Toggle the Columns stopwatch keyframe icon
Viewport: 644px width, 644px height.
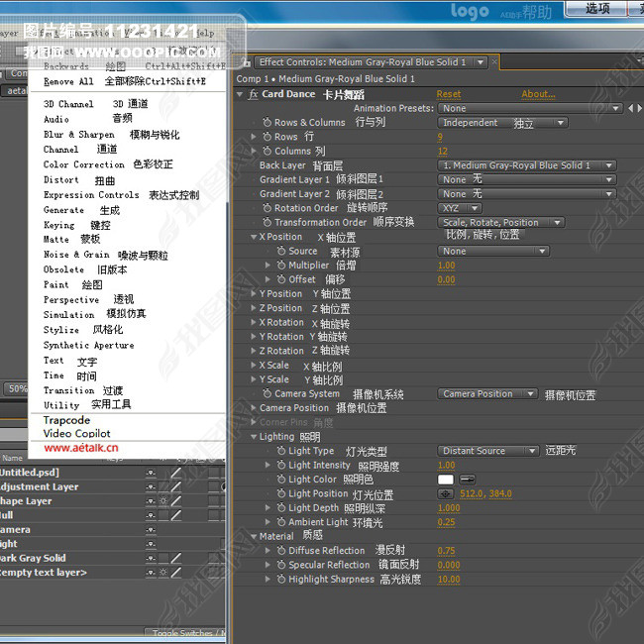(267, 152)
